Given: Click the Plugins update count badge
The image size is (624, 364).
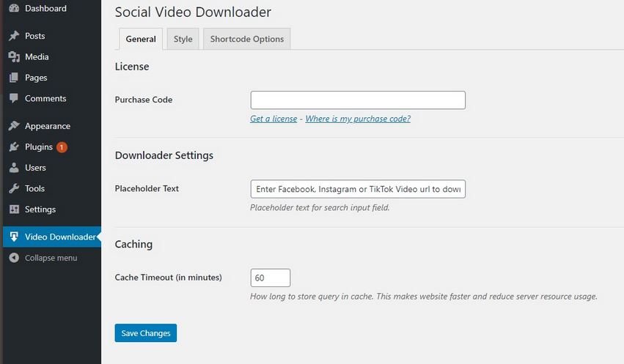Looking at the screenshot, I should (x=62, y=147).
